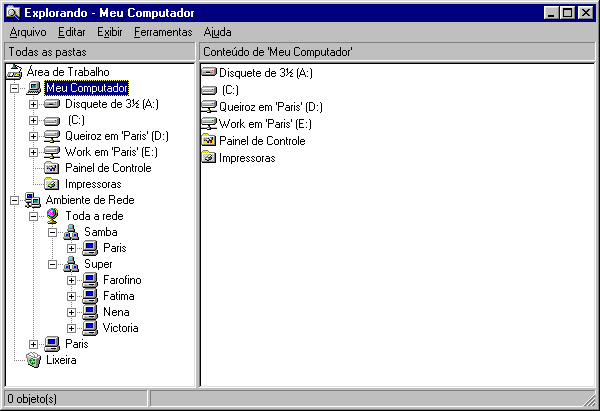600x411 pixels.
Task: Click network drive icon for Work (E:) in tree
Action: click(x=52, y=152)
